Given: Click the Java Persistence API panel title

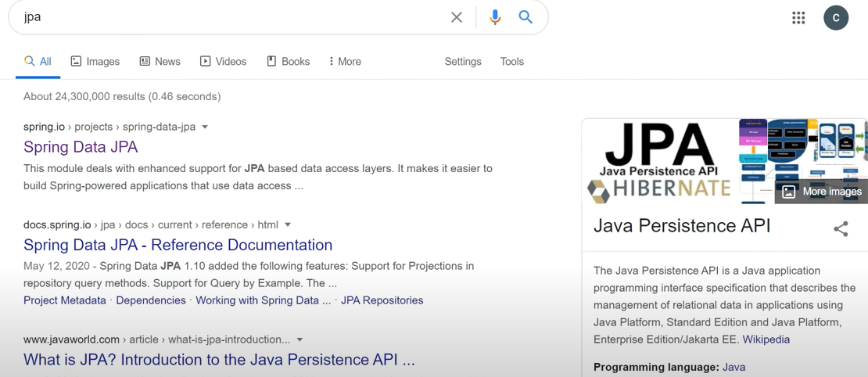Looking at the screenshot, I should pyautogui.click(x=682, y=226).
